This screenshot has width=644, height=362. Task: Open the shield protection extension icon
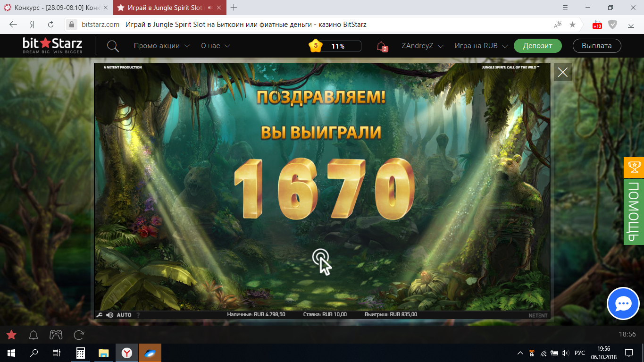pyautogui.click(x=612, y=25)
